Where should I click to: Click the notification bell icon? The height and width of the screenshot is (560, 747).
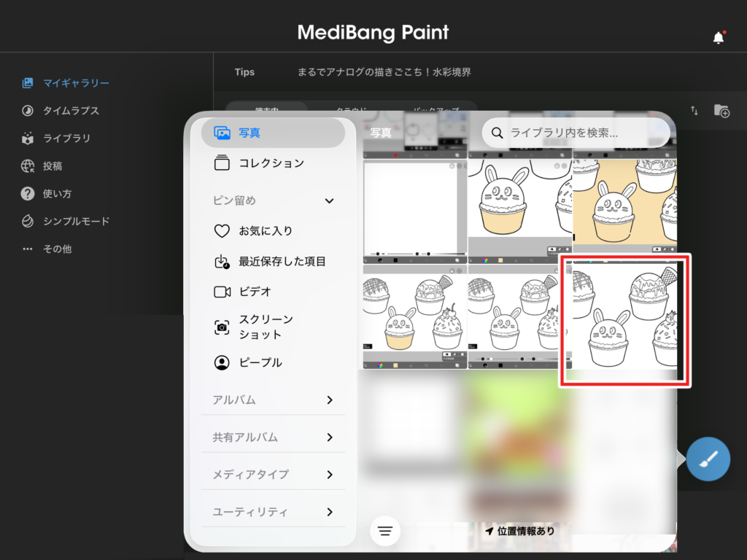point(719,38)
